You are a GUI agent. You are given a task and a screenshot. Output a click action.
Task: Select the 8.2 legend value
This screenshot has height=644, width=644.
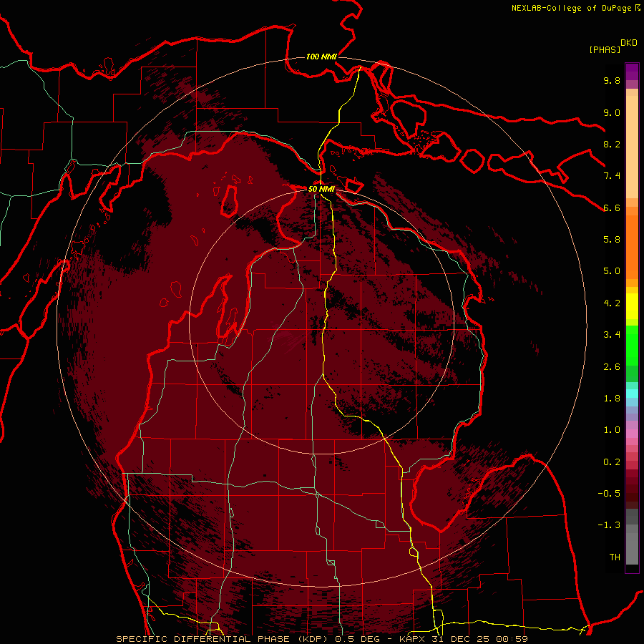point(612,144)
